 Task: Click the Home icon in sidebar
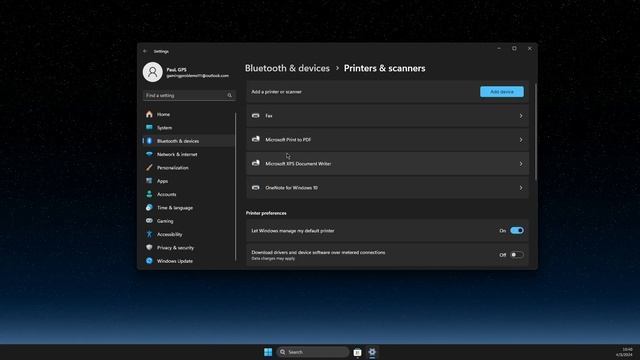(149, 114)
